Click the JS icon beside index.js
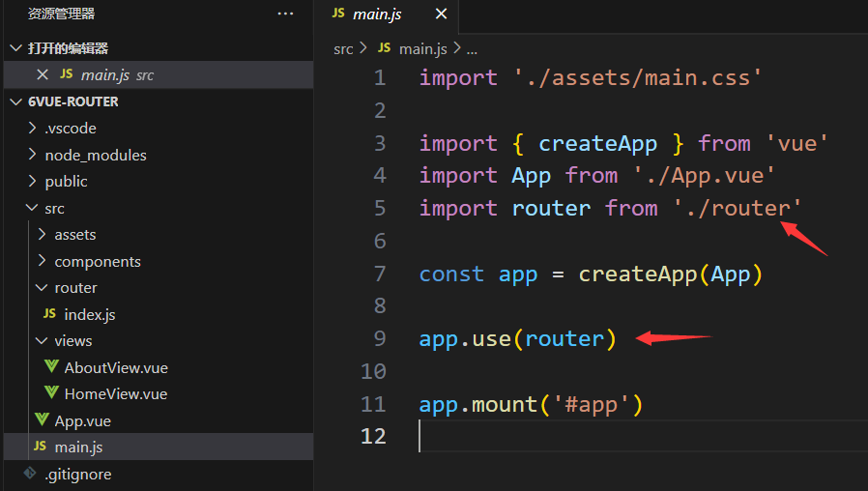Image resolution: width=868 pixels, height=491 pixels. (x=50, y=314)
